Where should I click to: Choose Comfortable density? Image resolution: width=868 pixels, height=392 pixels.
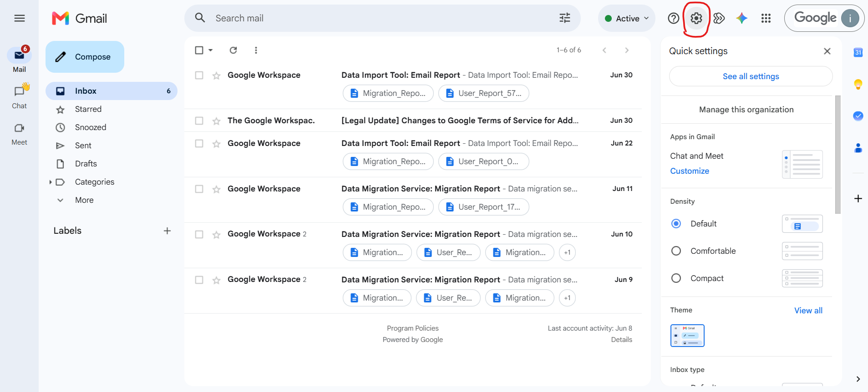pos(676,251)
